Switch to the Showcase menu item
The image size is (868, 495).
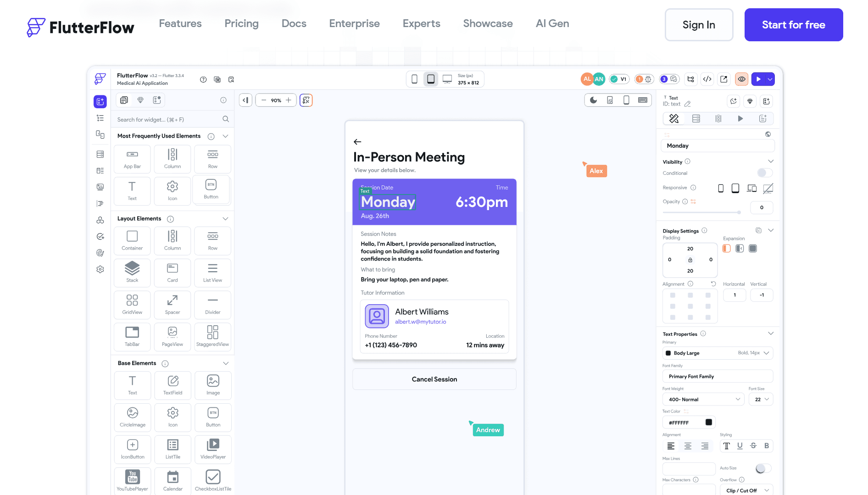click(488, 23)
